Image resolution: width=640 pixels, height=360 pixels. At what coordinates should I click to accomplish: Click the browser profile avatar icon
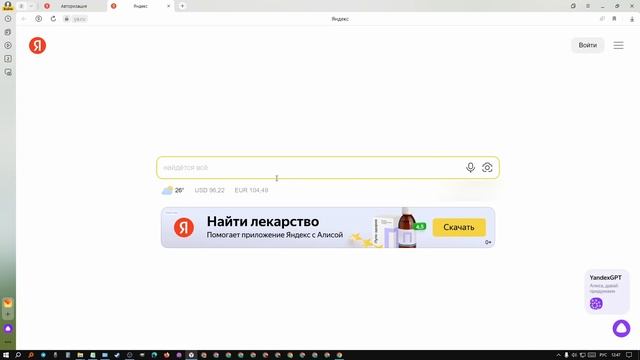click(8, 5)
